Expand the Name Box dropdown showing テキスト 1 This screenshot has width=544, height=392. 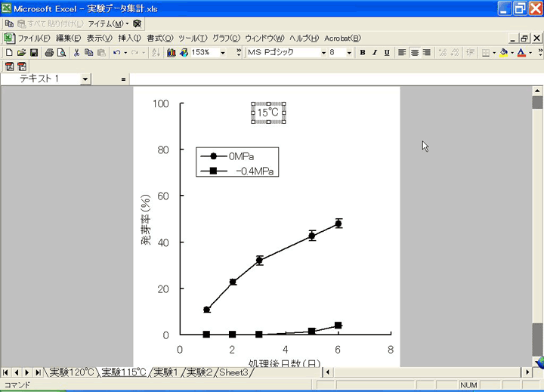[x=85, y=79]
